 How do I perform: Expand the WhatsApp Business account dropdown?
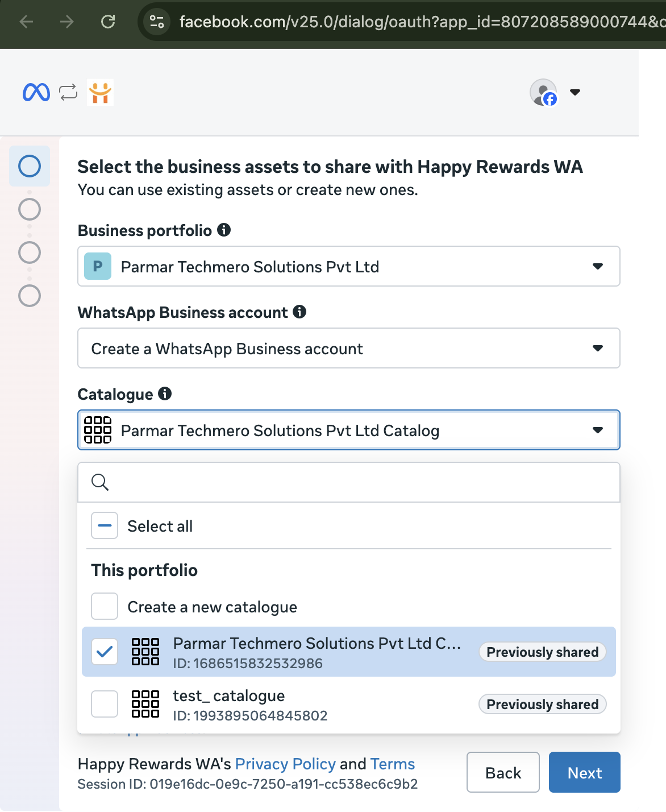point(349,348)
